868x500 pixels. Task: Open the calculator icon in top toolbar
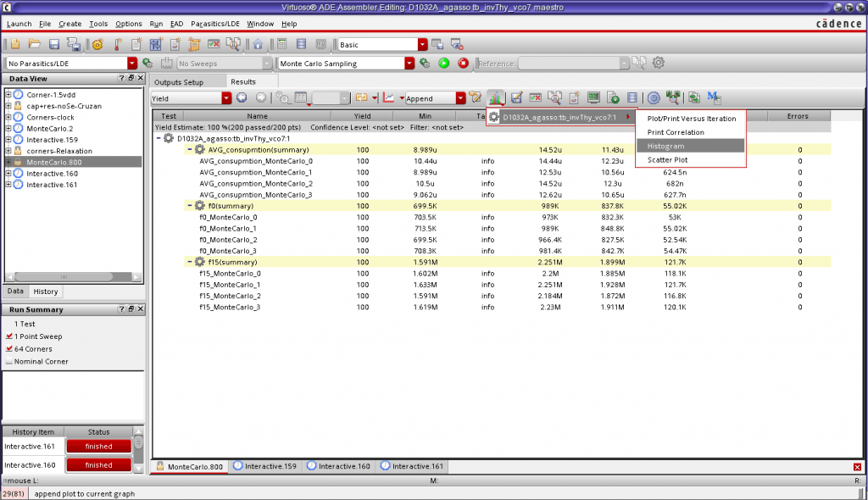281,44
